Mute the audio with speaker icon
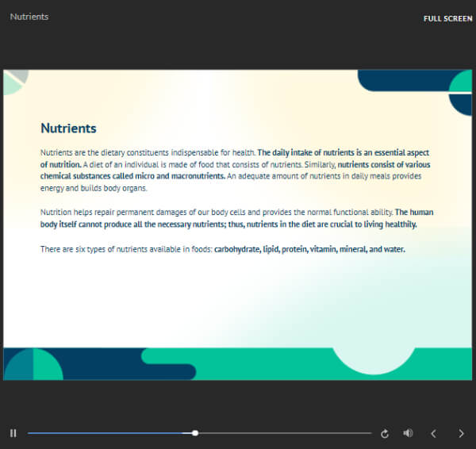Screen dimensions: 476x449 click(408, 433)
